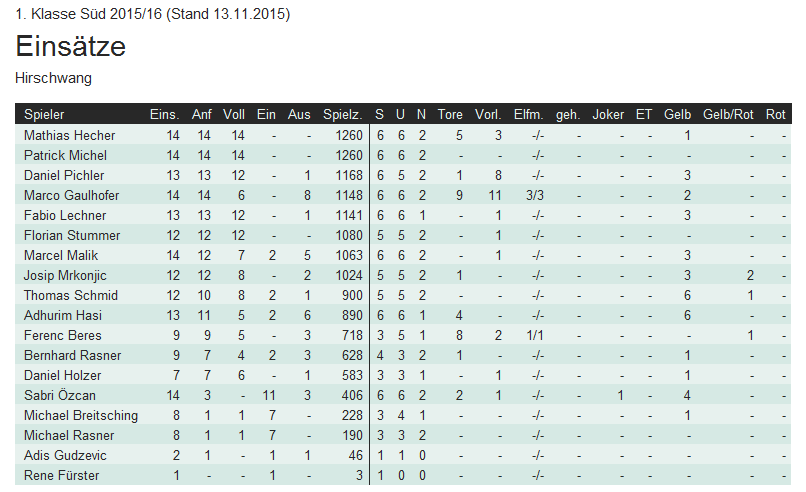The image size is (806, 492).
Task: Click player name Rene Fürster
Action: [62, 475]
